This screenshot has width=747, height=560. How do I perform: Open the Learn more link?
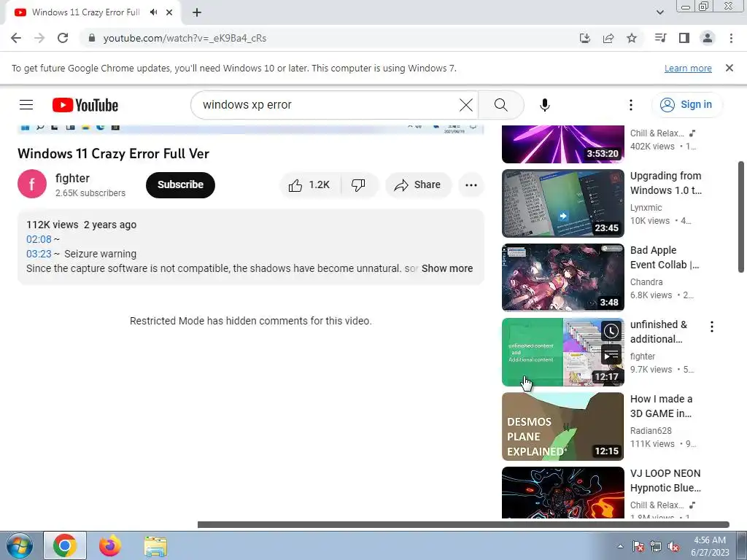pos(688,68)
